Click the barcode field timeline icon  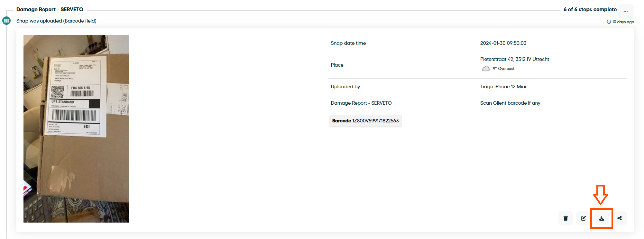6,21
